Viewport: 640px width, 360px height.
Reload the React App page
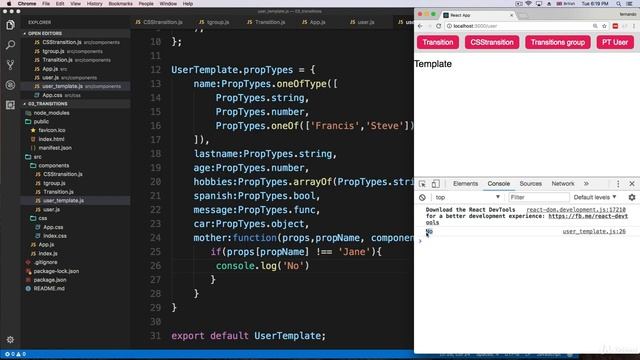tap(439, 26)
